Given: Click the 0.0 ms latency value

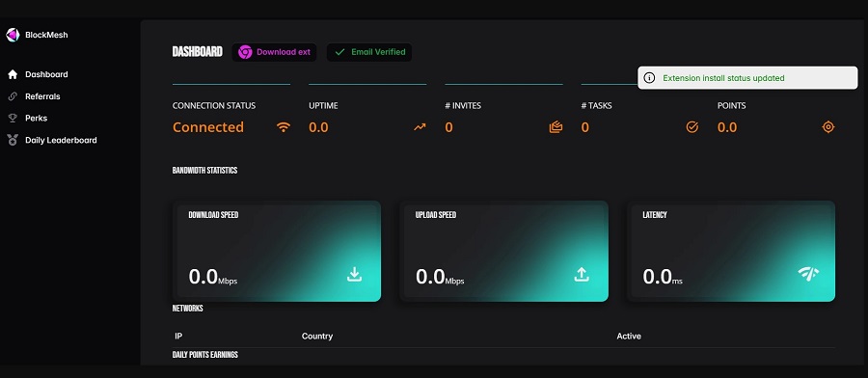Looking at the screenshot, I should (x=663, y=277).
